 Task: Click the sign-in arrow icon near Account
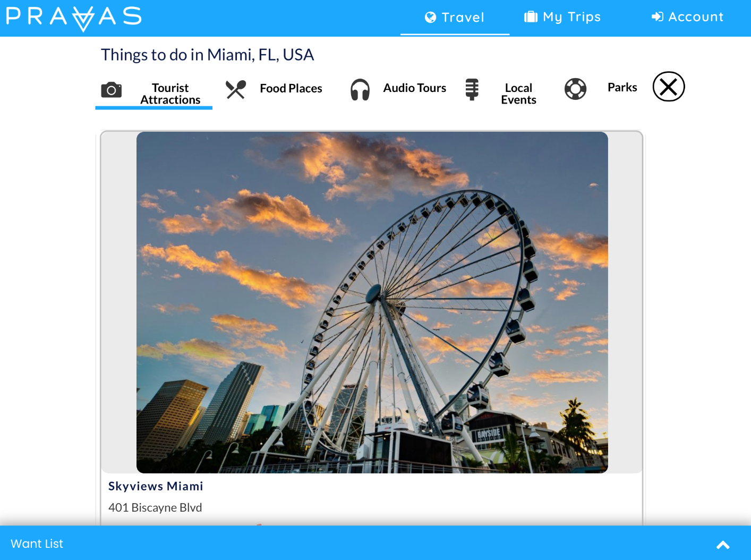[657, 16]
